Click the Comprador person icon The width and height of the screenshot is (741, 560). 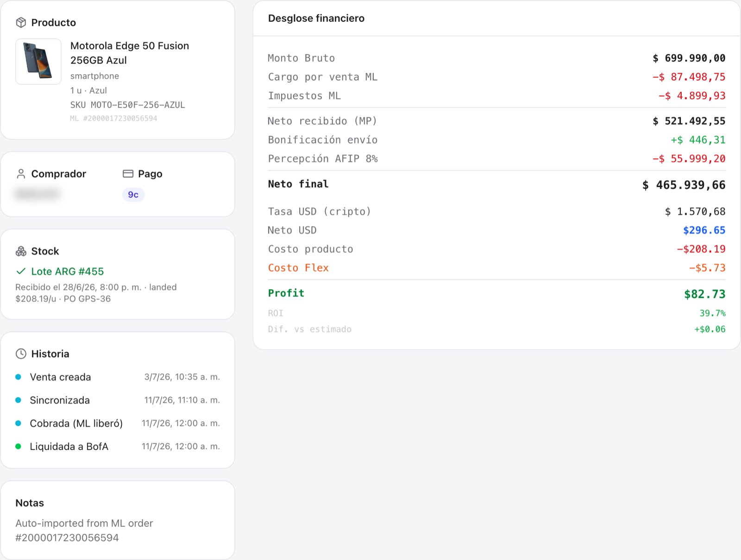(21, 174)
